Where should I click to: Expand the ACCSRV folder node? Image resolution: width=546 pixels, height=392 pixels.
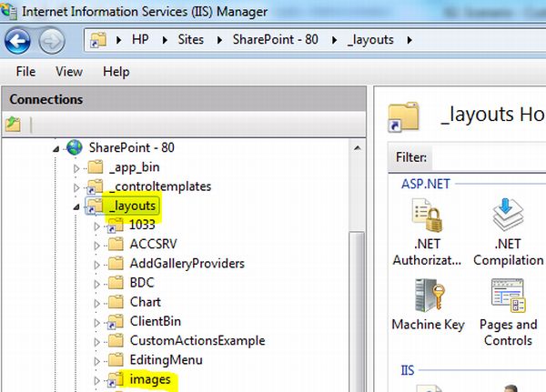(x=96, y=246)
